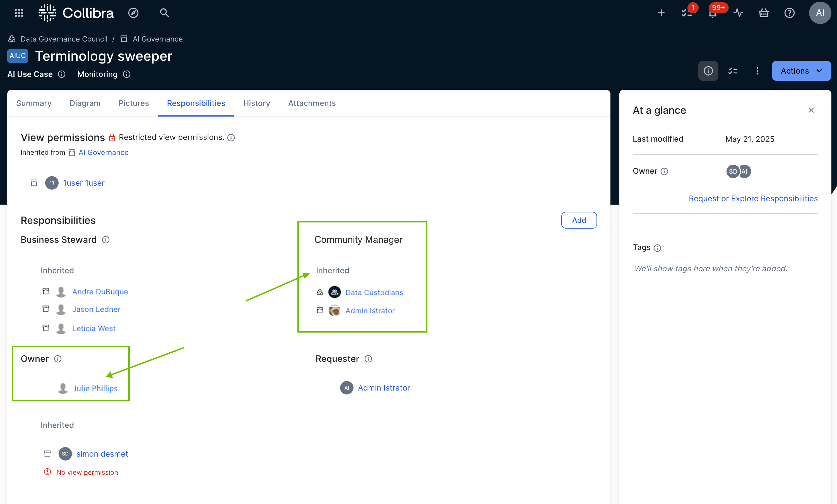Open the data basket icon
The height and width of the screenshot is (504, 837).
pos(764,13)
